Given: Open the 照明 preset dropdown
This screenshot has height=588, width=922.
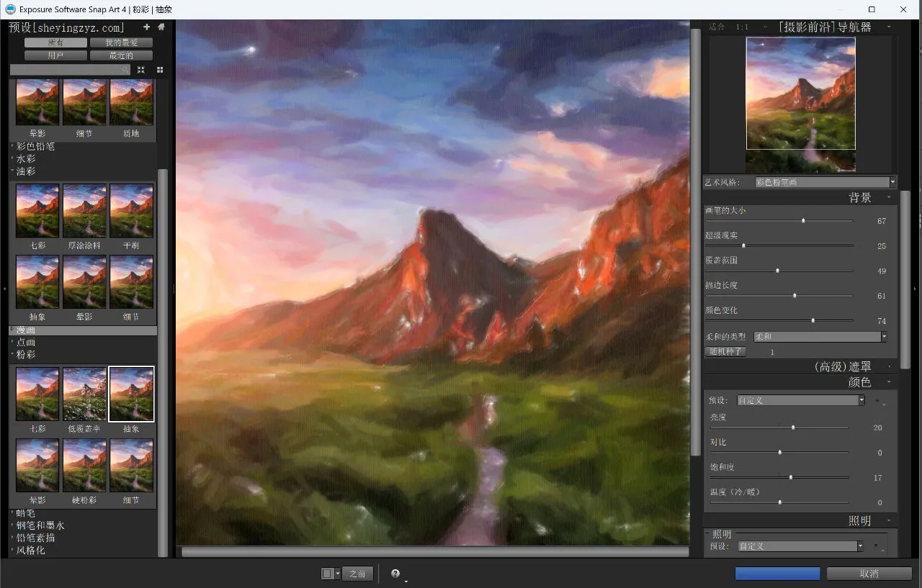Looking at the screenshot, I should (801, 546).
